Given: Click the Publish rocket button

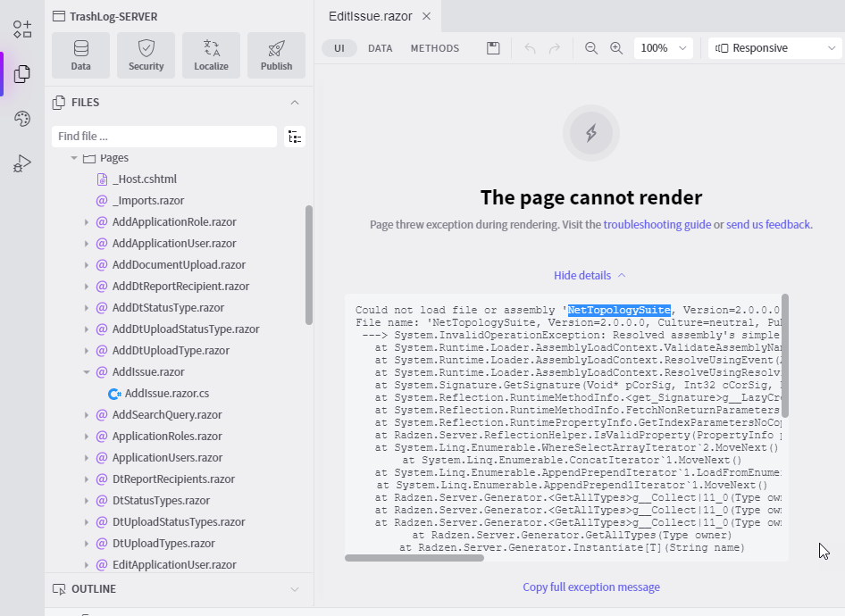Looking at the screenshot, I should point(276,55).
